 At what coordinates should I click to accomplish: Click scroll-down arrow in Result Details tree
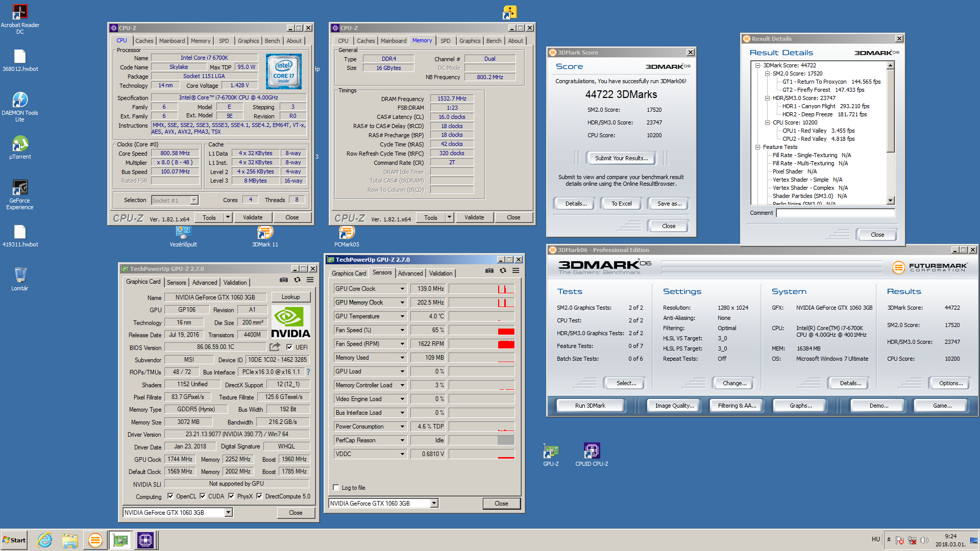click(x=891, y=201)
